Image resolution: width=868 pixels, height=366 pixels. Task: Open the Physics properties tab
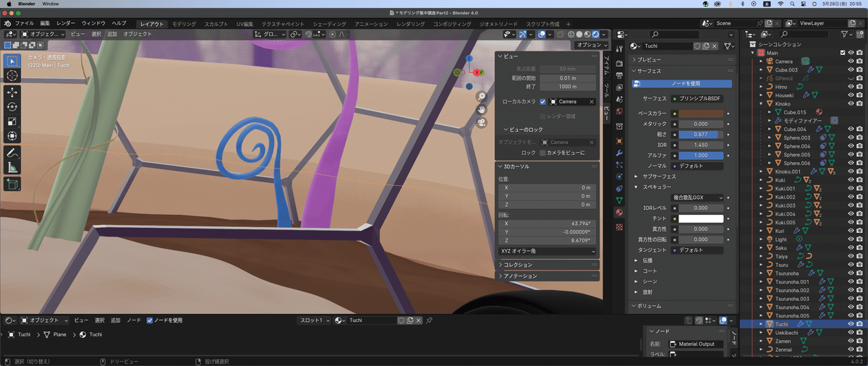(620, 176)
